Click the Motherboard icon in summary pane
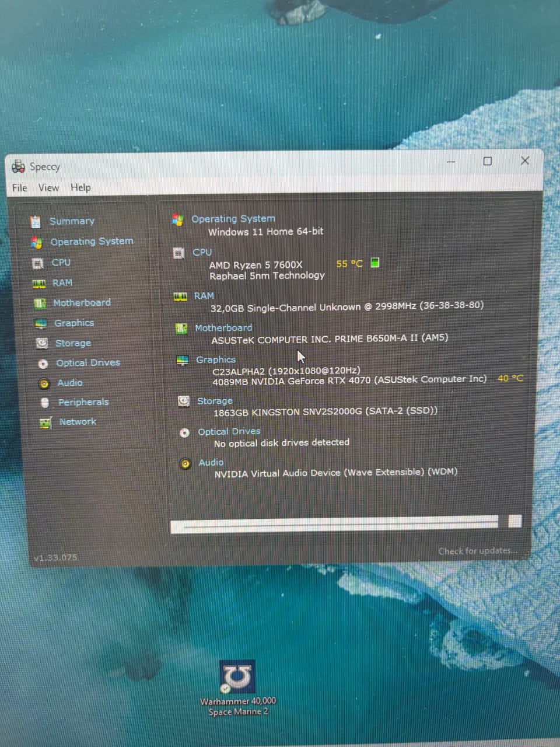The width and height of the screenshot is (560, 747). (x=181, y=329)
